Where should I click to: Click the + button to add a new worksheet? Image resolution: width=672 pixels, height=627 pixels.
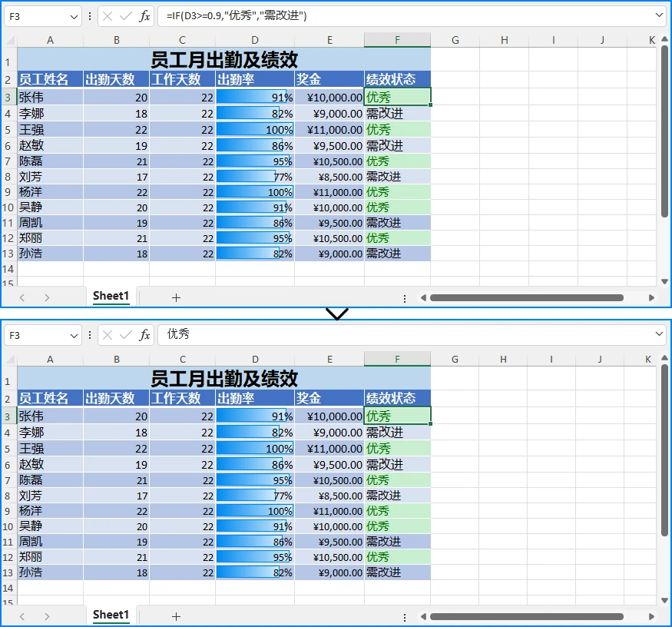(177, 297)
